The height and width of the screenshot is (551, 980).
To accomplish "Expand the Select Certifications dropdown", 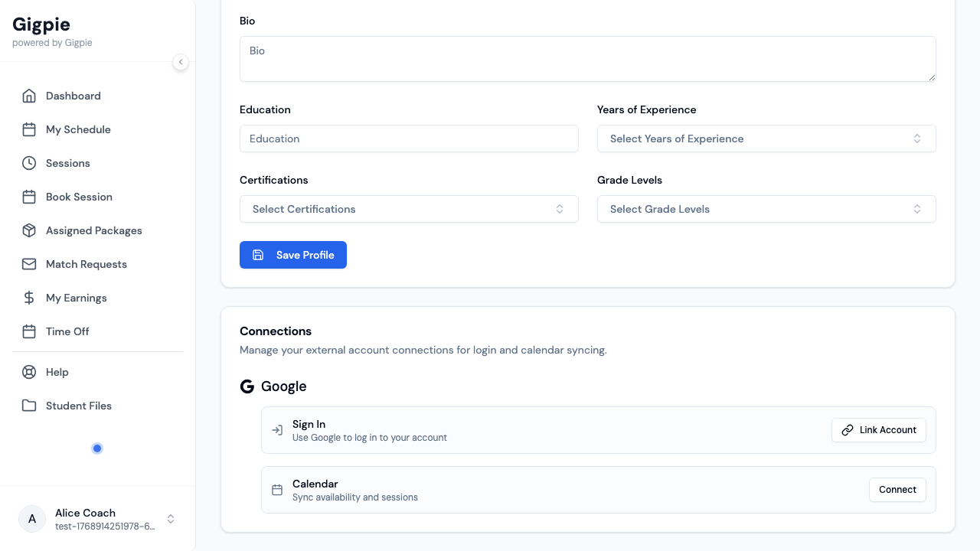I will 409,209.
